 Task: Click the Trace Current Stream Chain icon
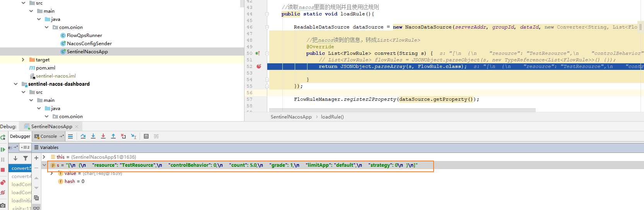pyautogui.click(x=156, y=136)
